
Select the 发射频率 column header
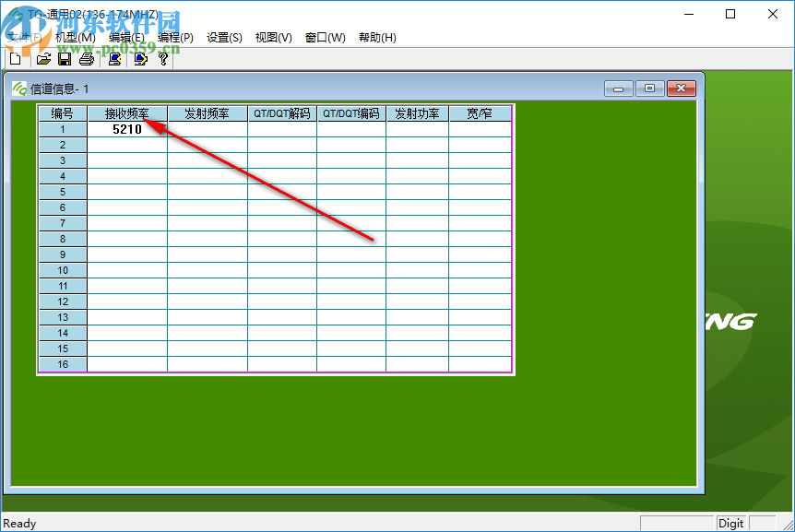(x=208, y=113)
